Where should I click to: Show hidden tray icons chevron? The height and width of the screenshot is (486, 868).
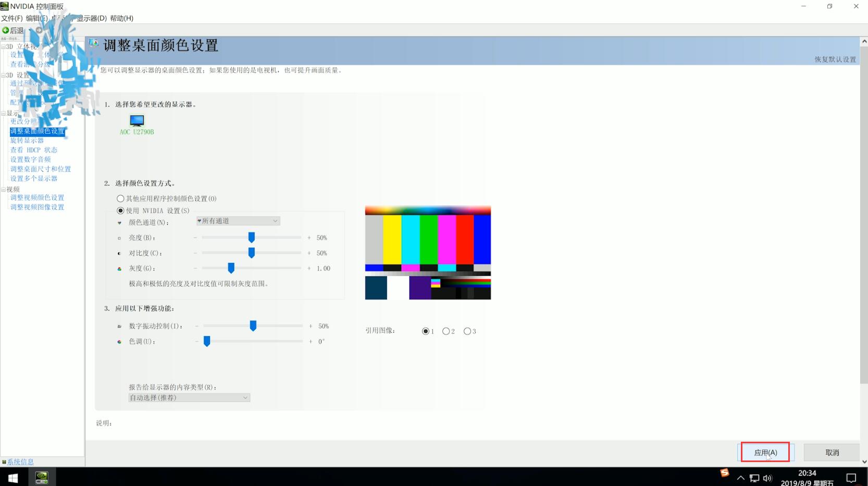tap(740, 478)
